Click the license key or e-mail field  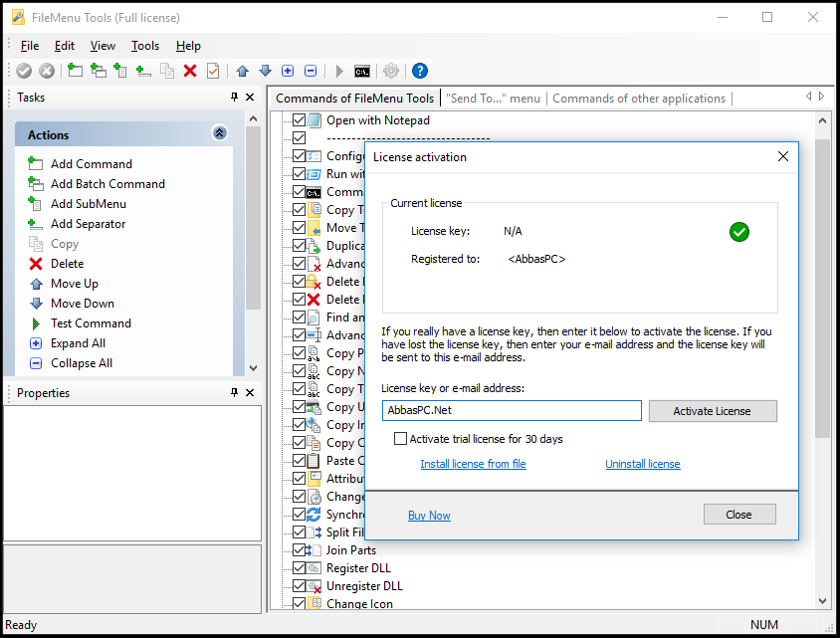(x=512, y=410)
